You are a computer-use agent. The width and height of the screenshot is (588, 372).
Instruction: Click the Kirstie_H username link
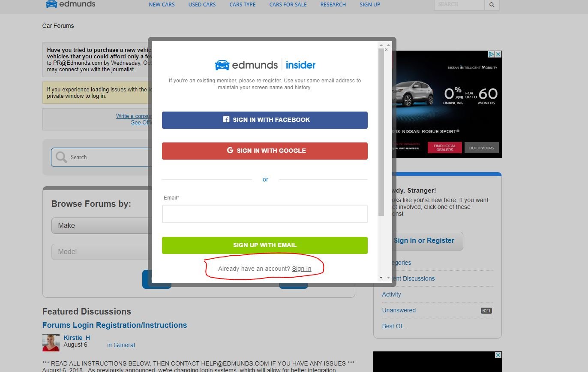point(77,338)
